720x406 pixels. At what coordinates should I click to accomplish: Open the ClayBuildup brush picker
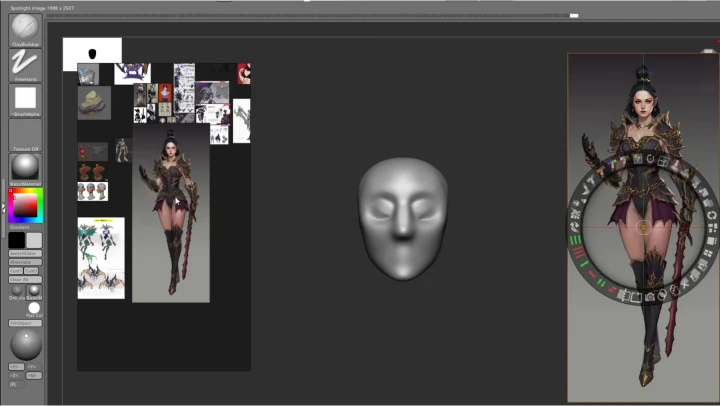[25, 30]
